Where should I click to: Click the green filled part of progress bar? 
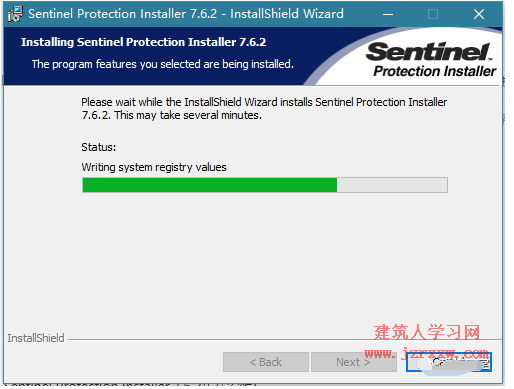tap(210, 185)
